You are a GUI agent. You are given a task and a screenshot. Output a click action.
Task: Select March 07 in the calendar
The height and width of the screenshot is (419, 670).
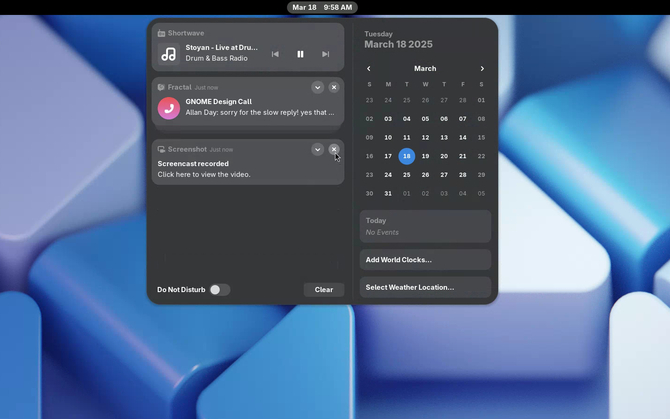coord(463,119)
